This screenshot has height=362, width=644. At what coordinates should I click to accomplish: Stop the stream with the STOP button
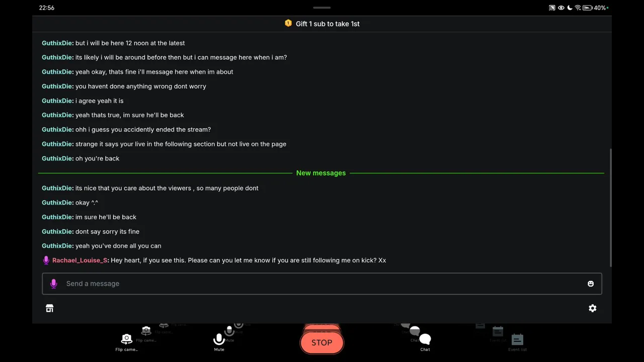coord(322,342)
